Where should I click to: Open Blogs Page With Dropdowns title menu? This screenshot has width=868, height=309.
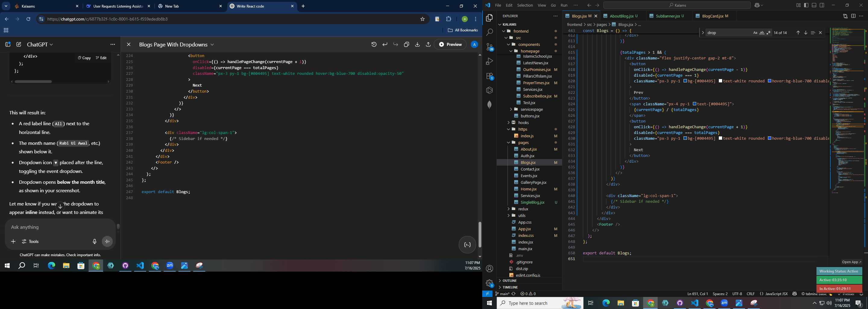[x=177, y=45]
